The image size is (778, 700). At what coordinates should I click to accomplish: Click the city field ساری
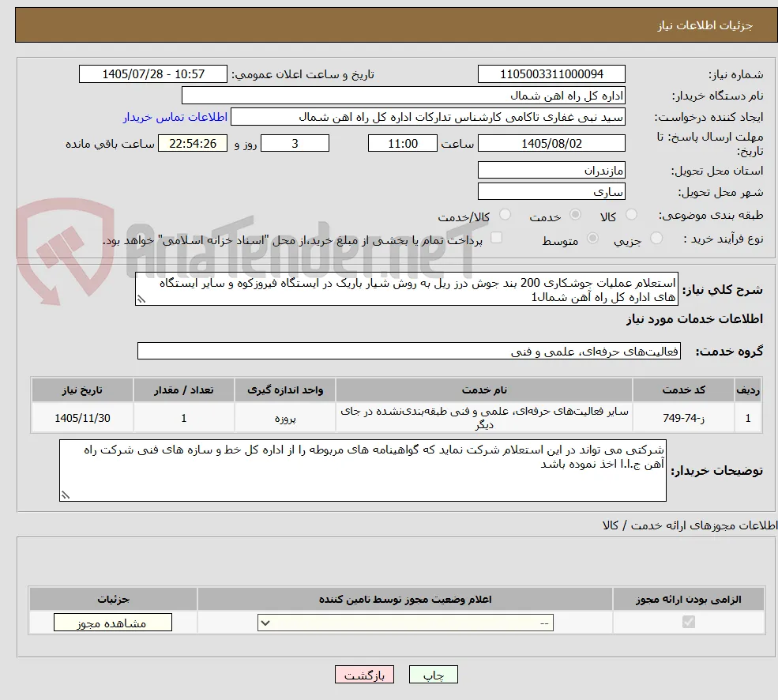point(551,192)
